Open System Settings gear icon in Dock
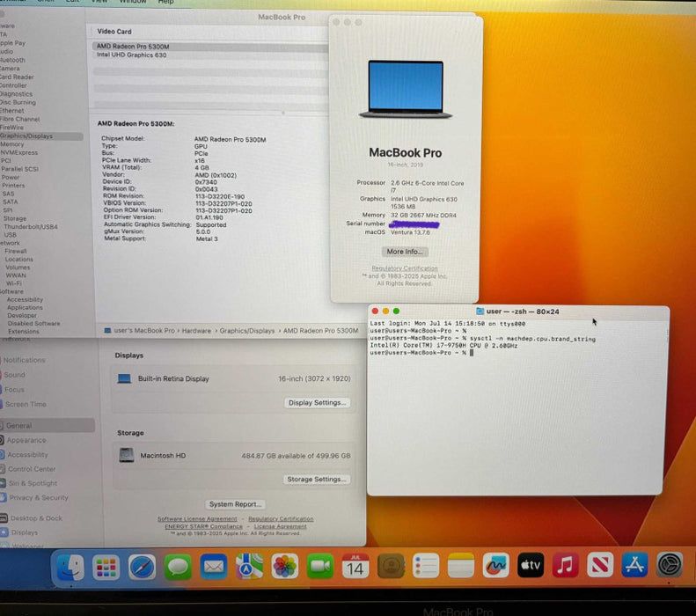This screenshot has width=696, height=616. point(670,565)
